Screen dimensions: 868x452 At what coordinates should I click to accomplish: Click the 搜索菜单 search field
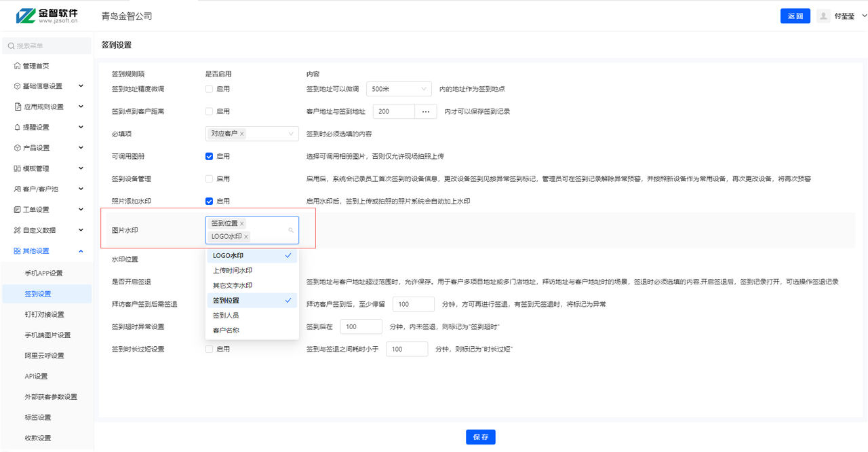(47, 45)
